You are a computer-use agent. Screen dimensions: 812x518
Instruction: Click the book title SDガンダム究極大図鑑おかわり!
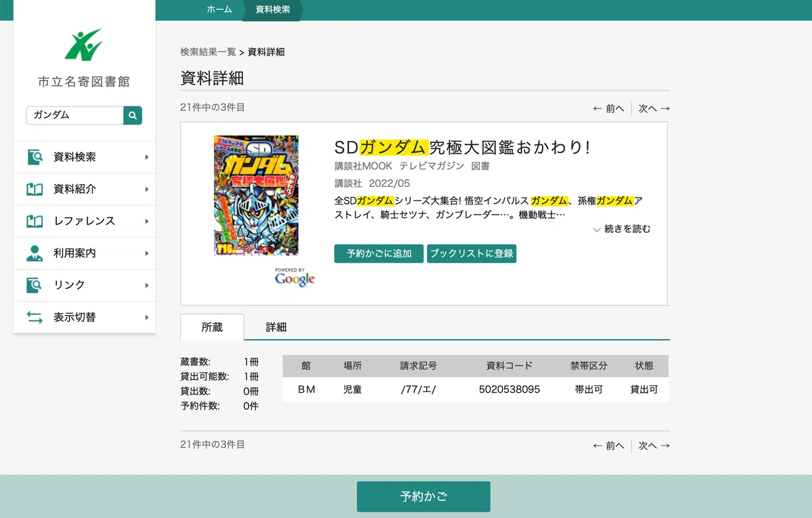pyautogui.click(x=463, y=147)
